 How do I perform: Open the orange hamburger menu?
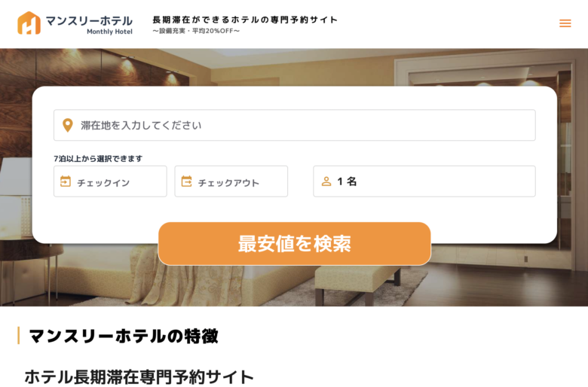pyautogui.click(x=565, y=23)
